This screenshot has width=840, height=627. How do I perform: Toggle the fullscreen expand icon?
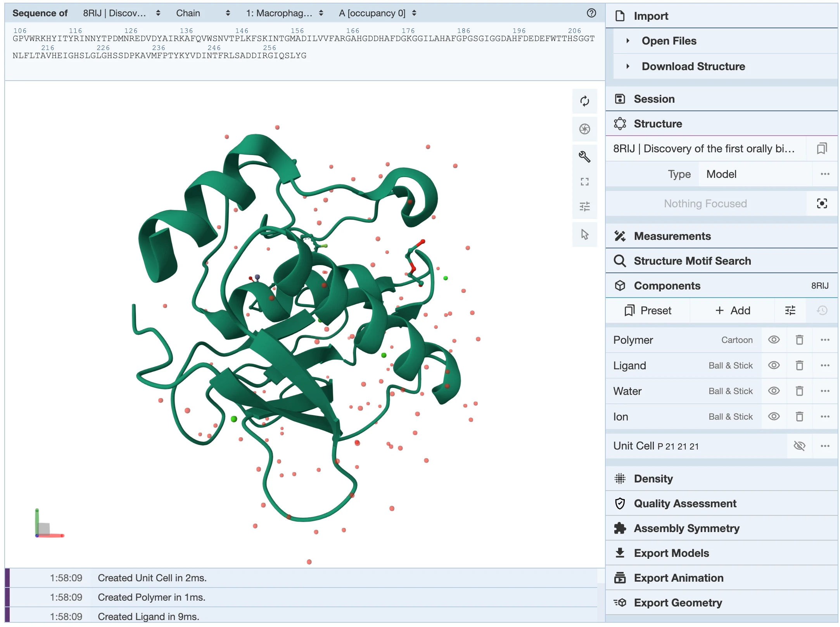[x=584, y=181]
